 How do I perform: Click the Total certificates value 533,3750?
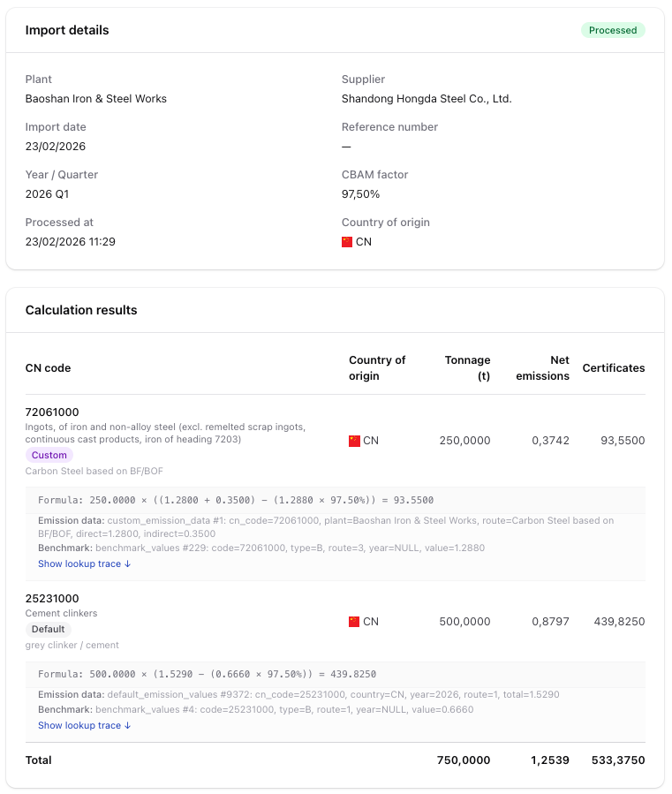pos(618,760)
